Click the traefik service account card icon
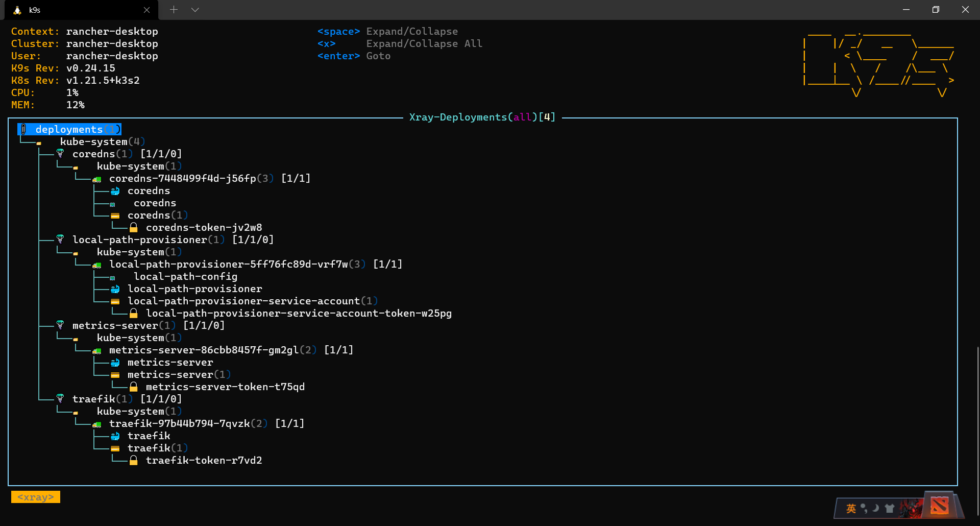Screen dimensions: 980x526 point(115,448)
